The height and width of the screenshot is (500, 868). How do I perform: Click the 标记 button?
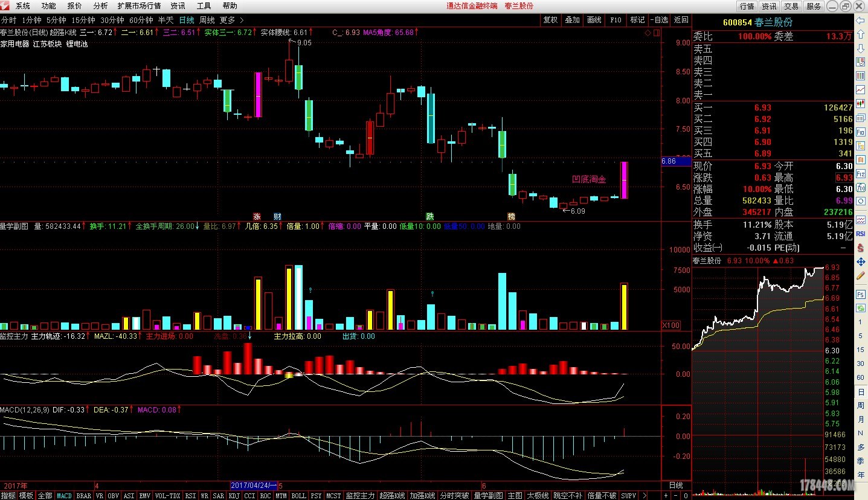tap(637, 20)
